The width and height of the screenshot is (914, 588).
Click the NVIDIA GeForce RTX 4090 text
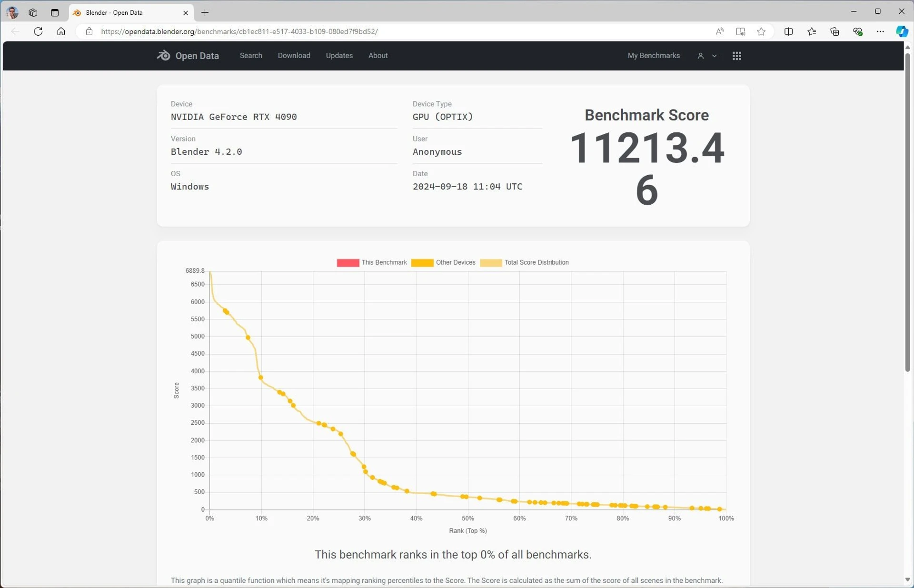(234, 117)
